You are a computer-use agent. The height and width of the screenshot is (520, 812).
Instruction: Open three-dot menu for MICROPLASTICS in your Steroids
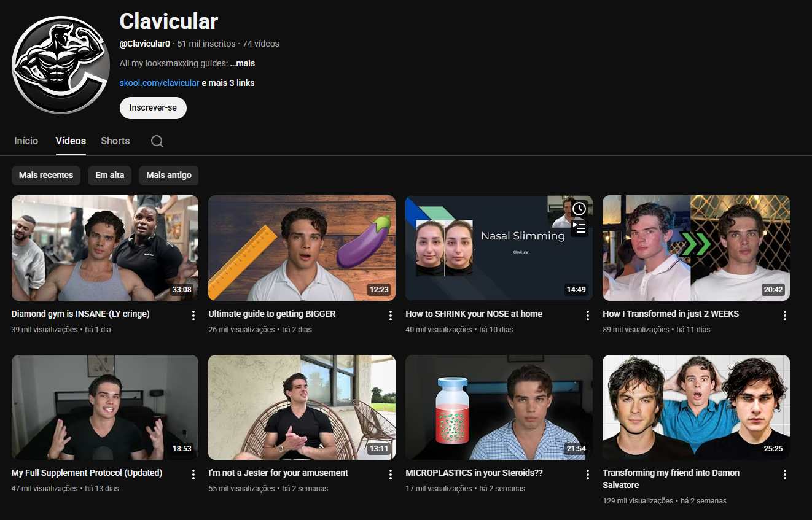588,475
